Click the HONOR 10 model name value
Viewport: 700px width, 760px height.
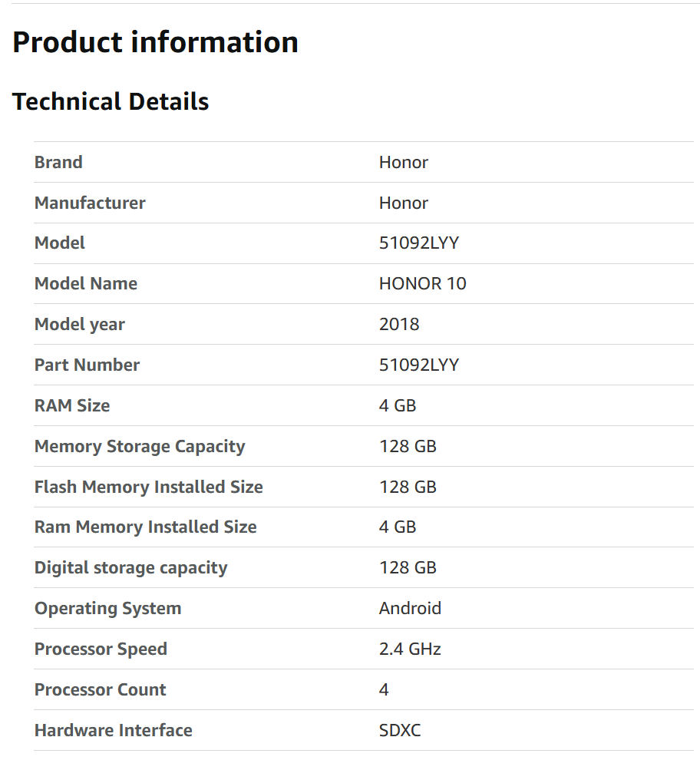(x=422, y=283)
